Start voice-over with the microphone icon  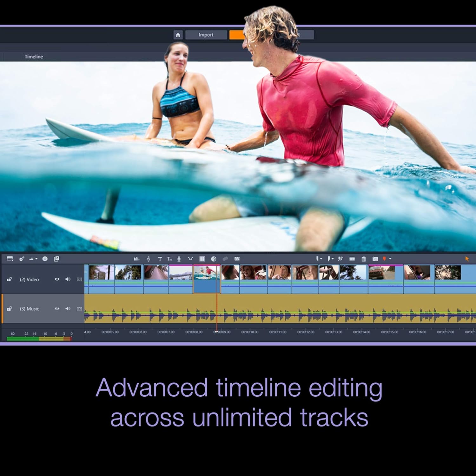[179, 259]
